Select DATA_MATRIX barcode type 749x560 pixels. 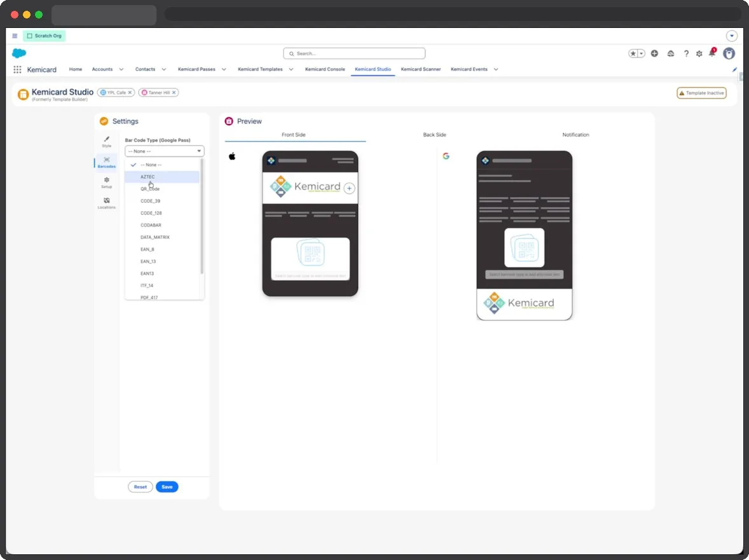click(162, 237)
